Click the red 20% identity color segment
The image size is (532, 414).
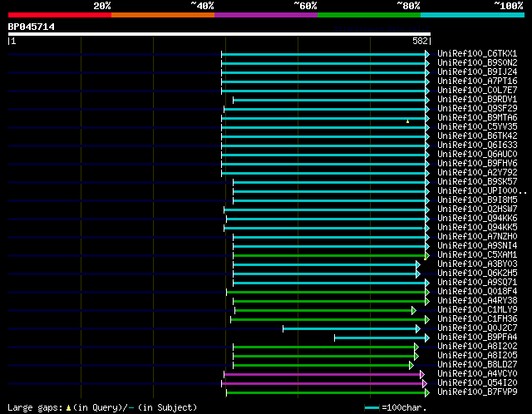coord(60,15)
